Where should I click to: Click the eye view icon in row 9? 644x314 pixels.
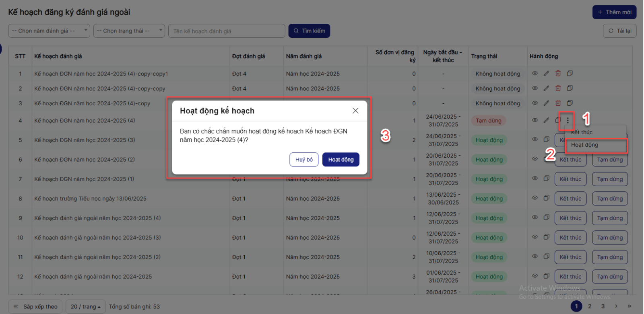(x=535, y=218)
